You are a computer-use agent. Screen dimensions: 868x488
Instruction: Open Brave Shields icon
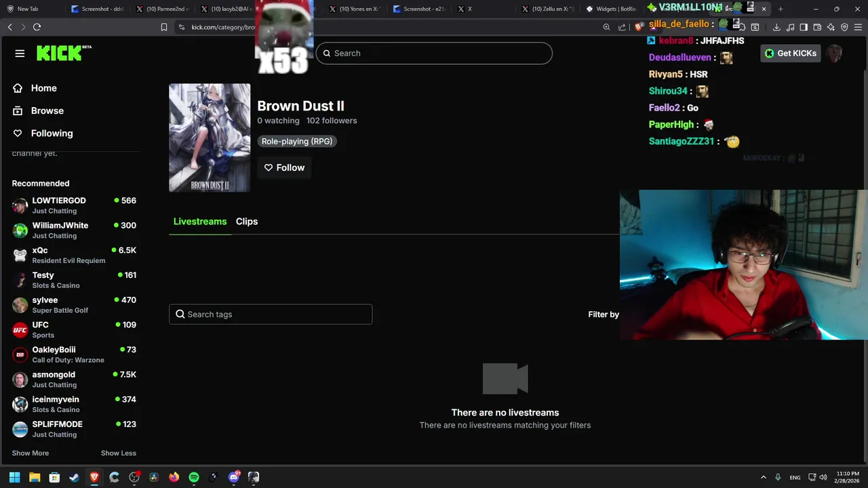coord(638,27)
